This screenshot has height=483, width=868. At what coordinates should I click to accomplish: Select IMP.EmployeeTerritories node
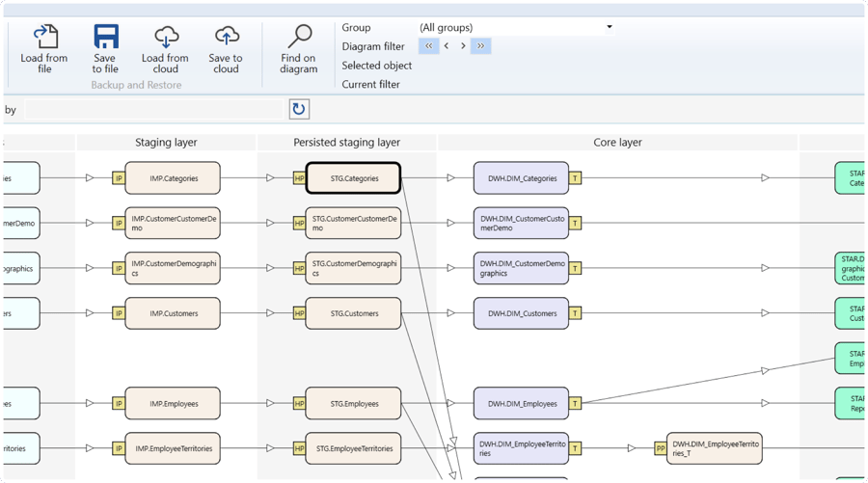tap(173, 448)
